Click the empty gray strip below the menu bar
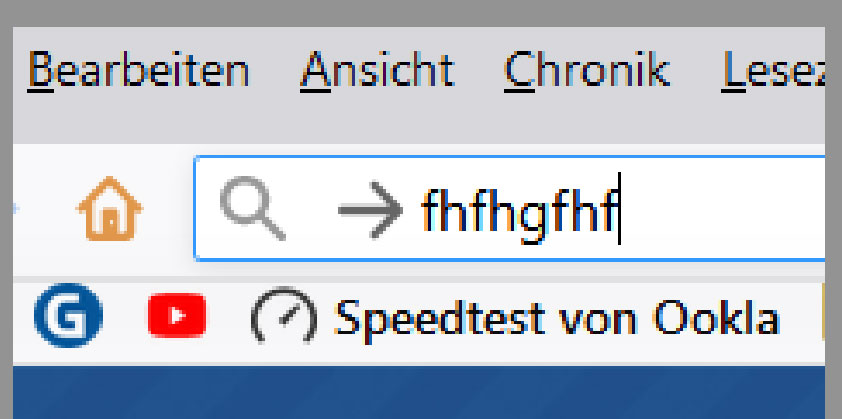 (x=420, y=120)
